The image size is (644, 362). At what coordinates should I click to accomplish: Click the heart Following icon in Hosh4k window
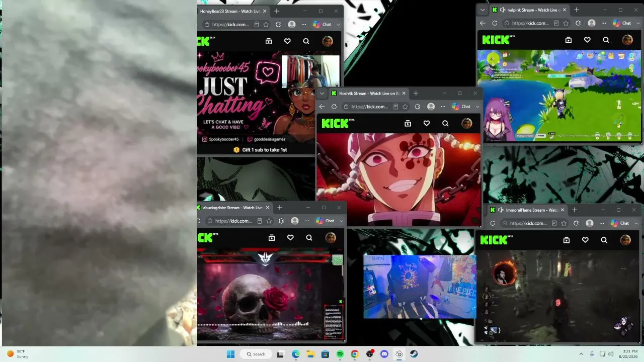point(427,123)
